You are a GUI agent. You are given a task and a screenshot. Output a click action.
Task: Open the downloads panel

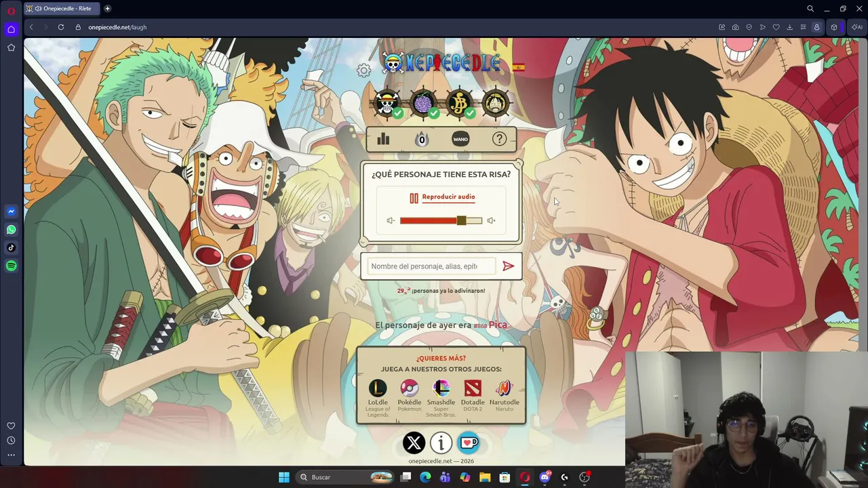[x=790, y=27]
